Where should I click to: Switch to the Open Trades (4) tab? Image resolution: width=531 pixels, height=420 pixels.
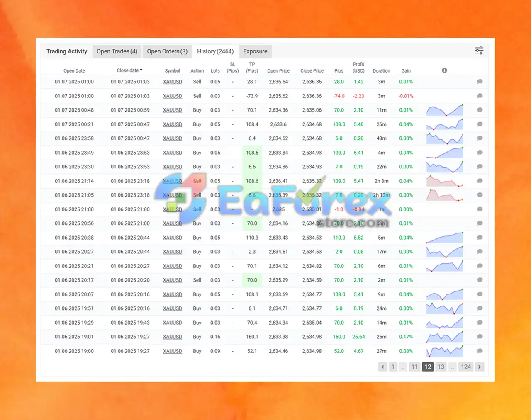pos(117,51)
